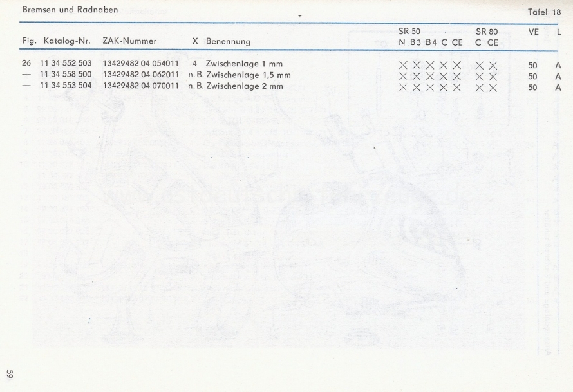The image size is (573, 392).
Task: Click ZAK number '13429482 04 070011'
Action: point(141,86)
